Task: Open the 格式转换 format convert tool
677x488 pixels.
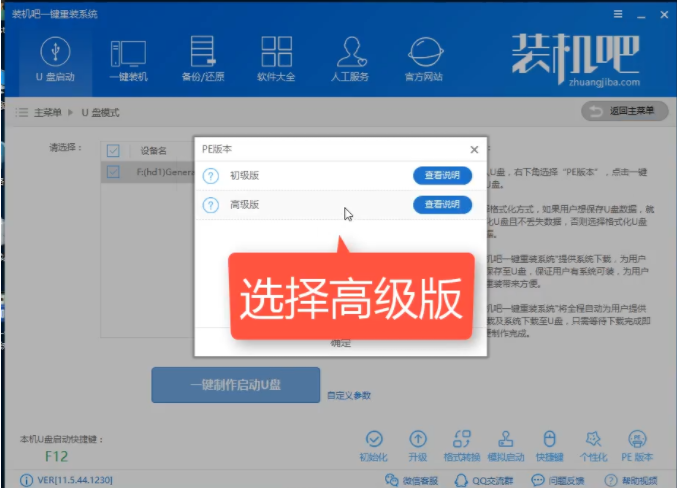Action: 461,439
